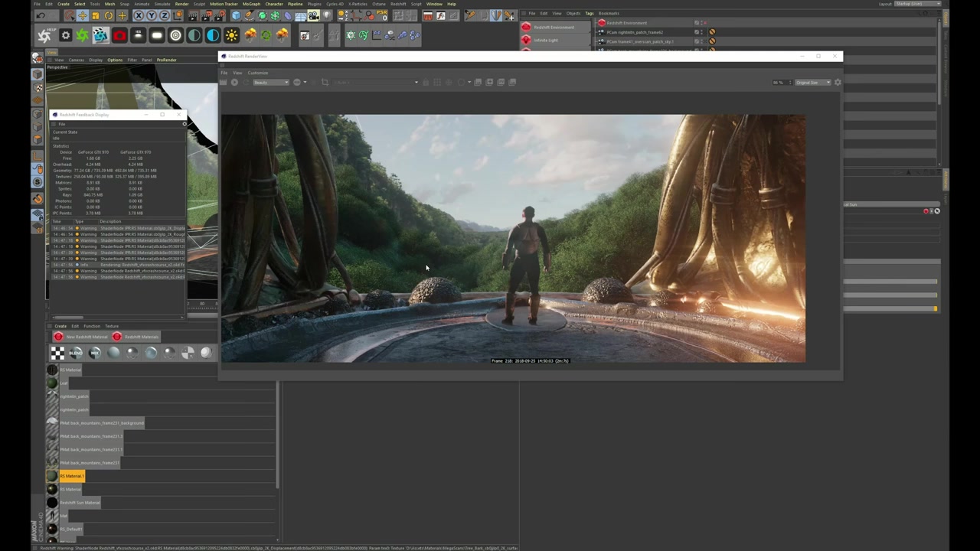Select the Move tool

pos(82,15)
